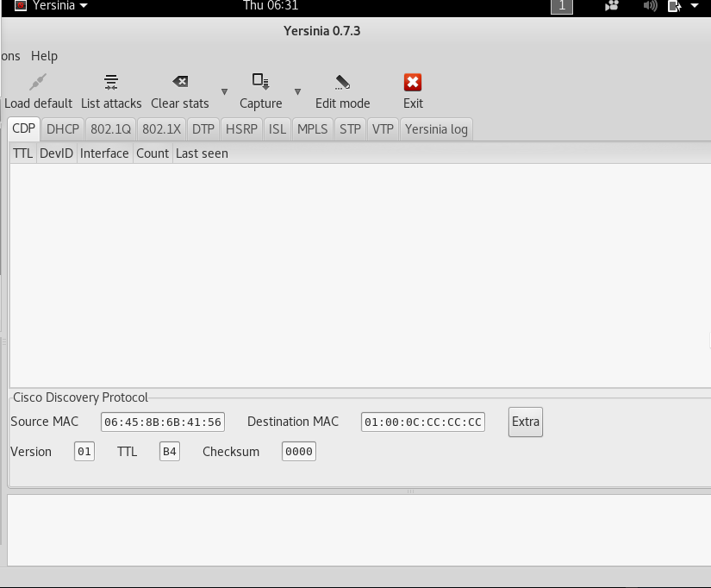The image size is (711, 588).
Task: Switch to the HSRP tab
Action: (x=241, y=129)
